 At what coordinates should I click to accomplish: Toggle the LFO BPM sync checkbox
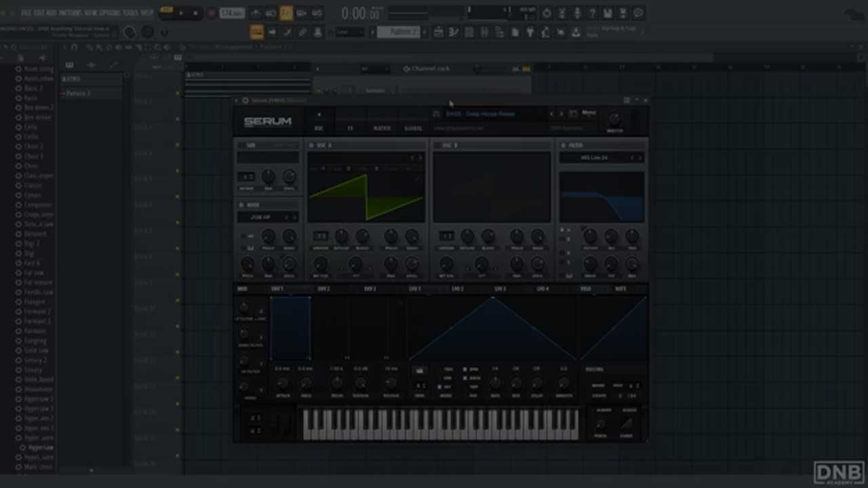coord(465,369)
